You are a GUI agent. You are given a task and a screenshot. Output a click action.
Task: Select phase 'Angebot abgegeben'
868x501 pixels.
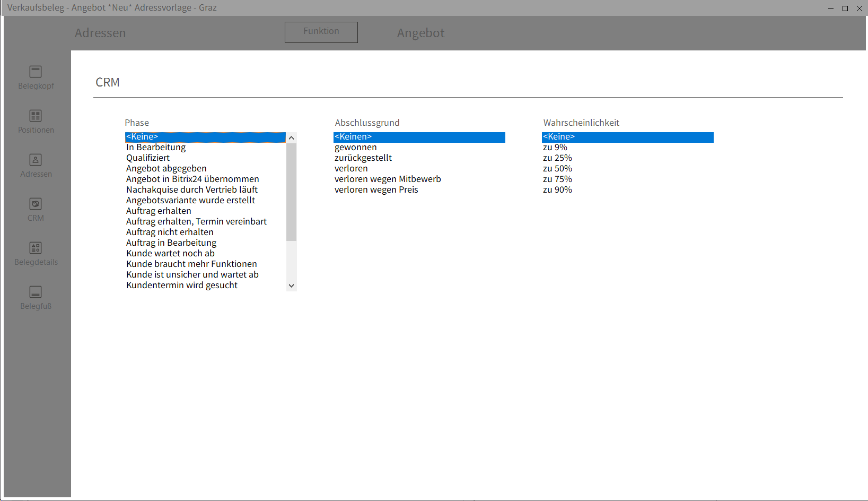(205, 169)
